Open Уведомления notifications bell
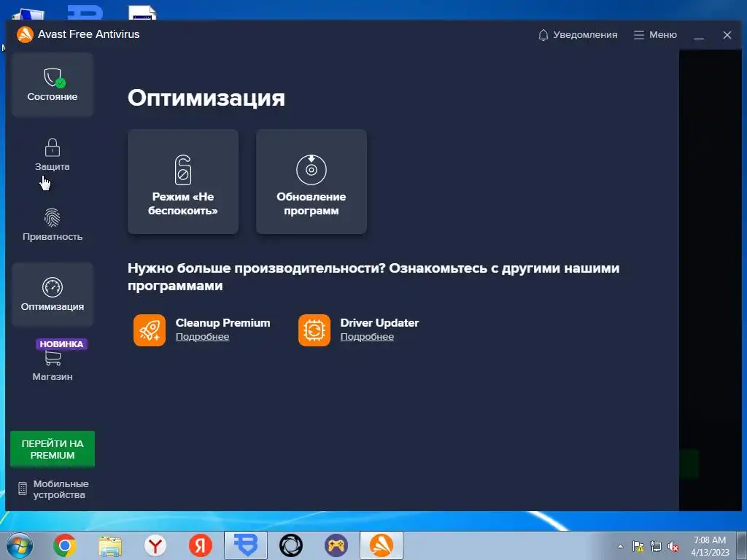The width and height of the screenshot is (747, 560). [578, 35]
